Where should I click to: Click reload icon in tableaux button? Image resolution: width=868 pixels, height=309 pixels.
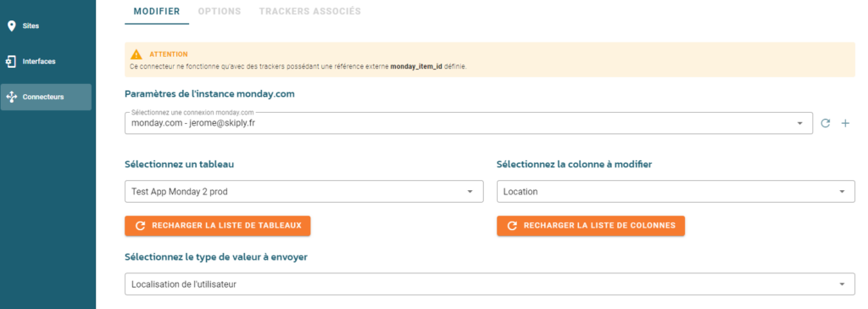(141, 226)
